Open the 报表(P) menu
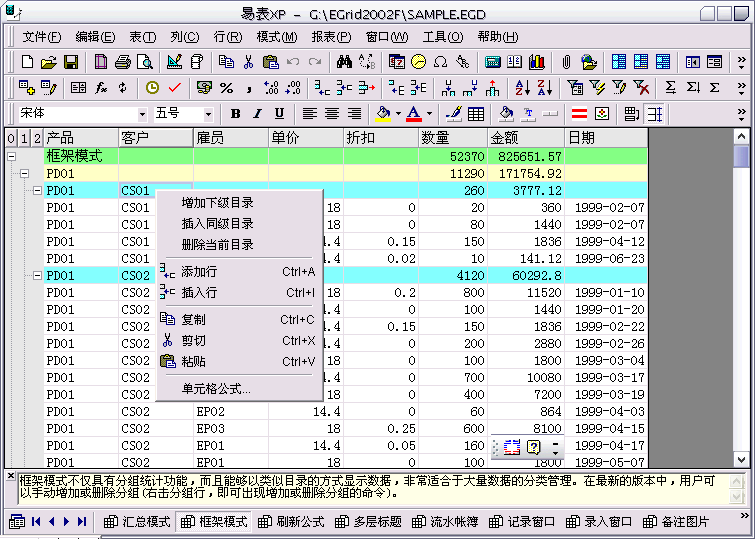755x539 pixels. point(331,37)
